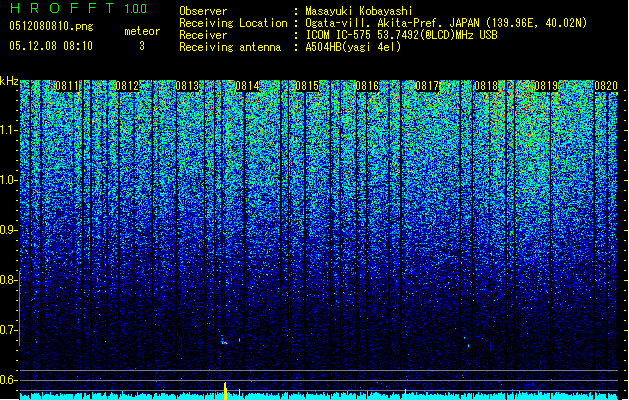Click the Ogata-vill. Akita-Pref. JAPAN location text
This screenshot has height=400, width=629.
click(446, 23)
